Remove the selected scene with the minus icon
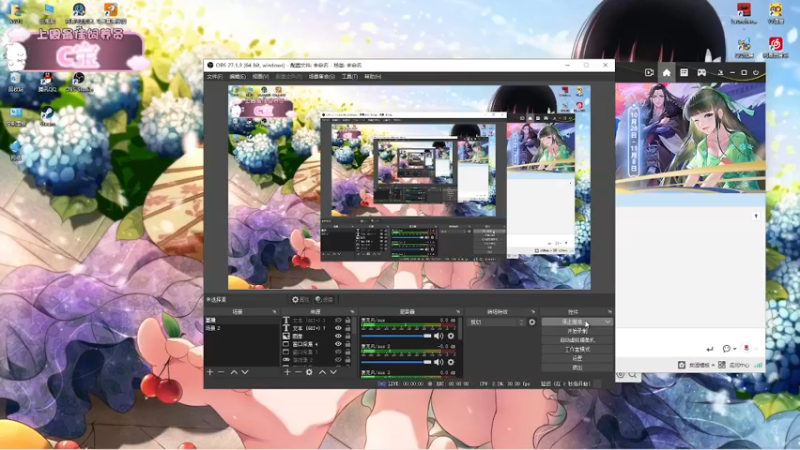This screenshot has width=800, height=450. 221,372
